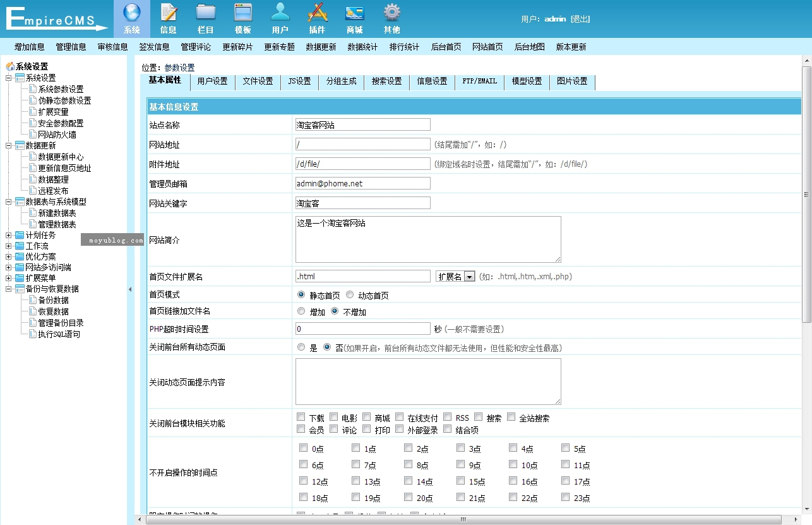Click the EmpireCMS logo
Screen dimensions: 812x525
point(57,18)
